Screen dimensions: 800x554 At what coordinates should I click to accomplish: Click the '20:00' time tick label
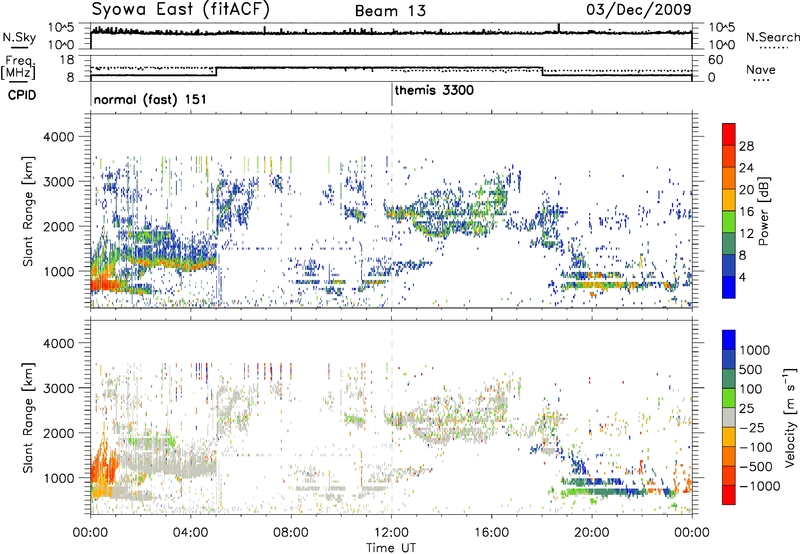[592, 533]
